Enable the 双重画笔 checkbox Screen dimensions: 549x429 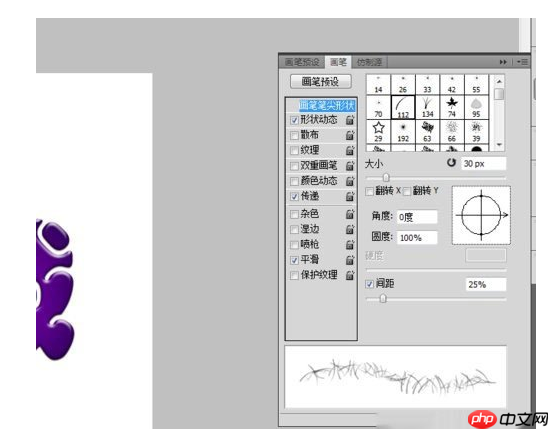click(x=294, y=166)
